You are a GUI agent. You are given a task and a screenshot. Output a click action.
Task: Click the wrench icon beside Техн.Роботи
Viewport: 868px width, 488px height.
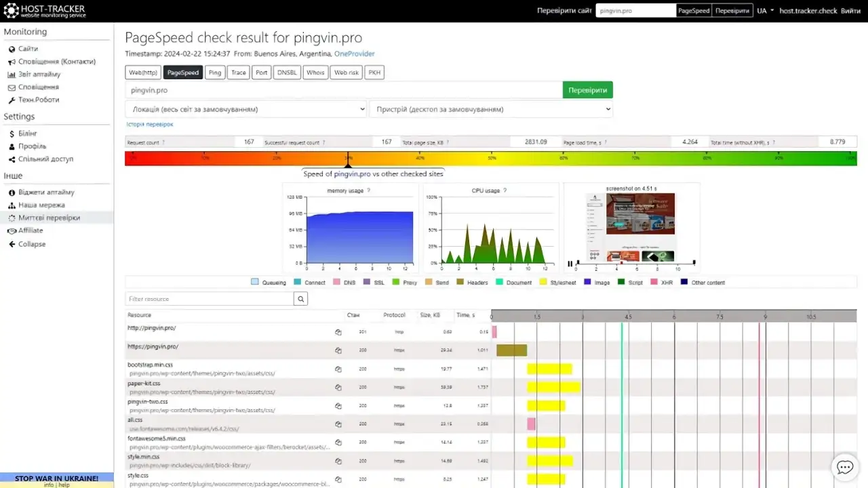coord(12,100)
